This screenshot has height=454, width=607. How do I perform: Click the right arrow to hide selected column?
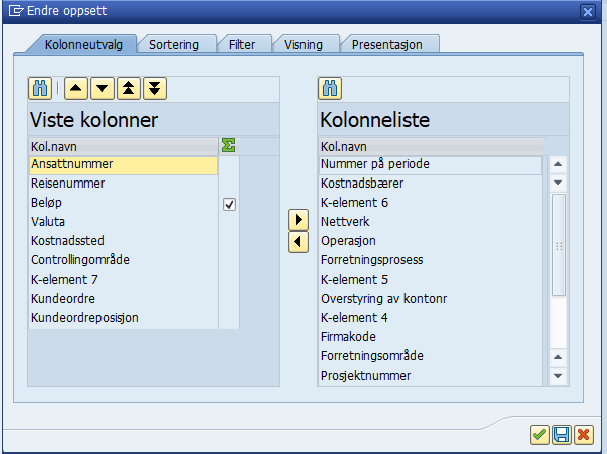click(298, 220)
